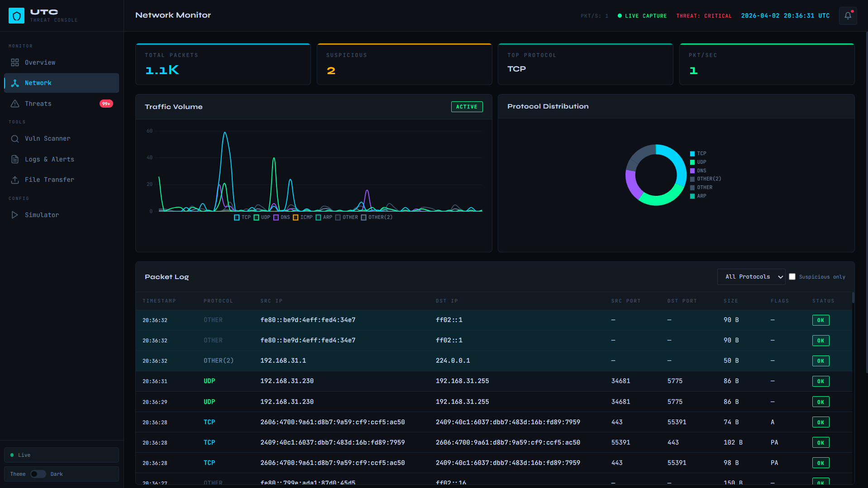Click the File Transfer upload icon

click(x=15, y=180)
